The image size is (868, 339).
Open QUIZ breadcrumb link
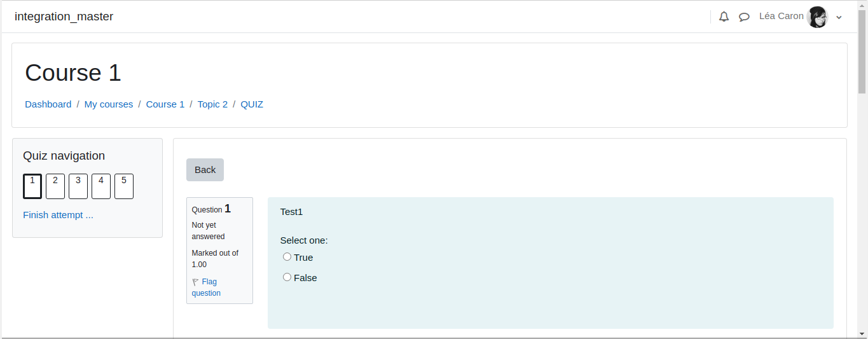click(252, 104)
